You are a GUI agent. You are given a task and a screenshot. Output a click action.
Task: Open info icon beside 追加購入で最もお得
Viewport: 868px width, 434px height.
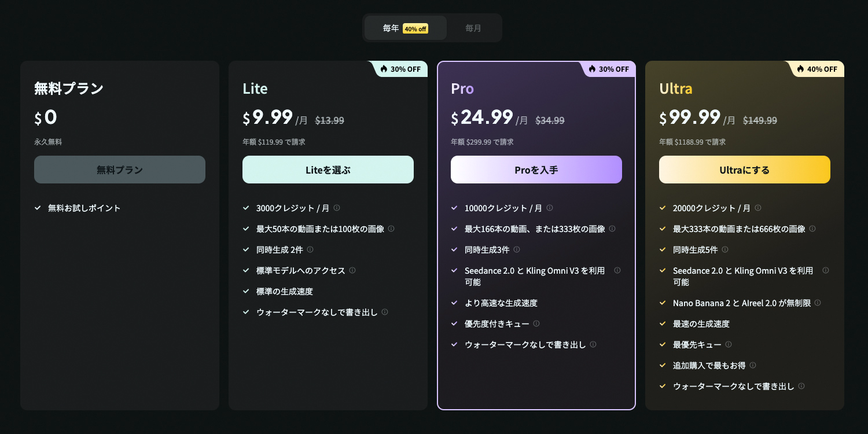coord(753,365)
